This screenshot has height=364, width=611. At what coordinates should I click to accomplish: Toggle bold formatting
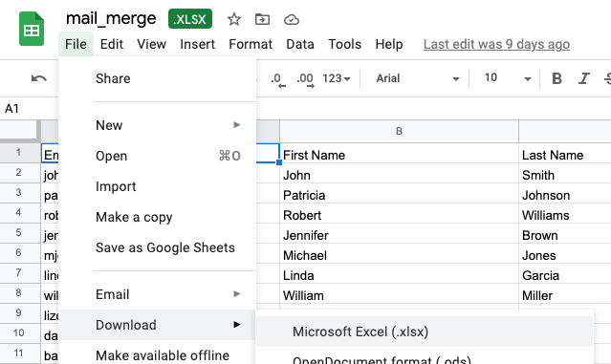coord(556,78)
